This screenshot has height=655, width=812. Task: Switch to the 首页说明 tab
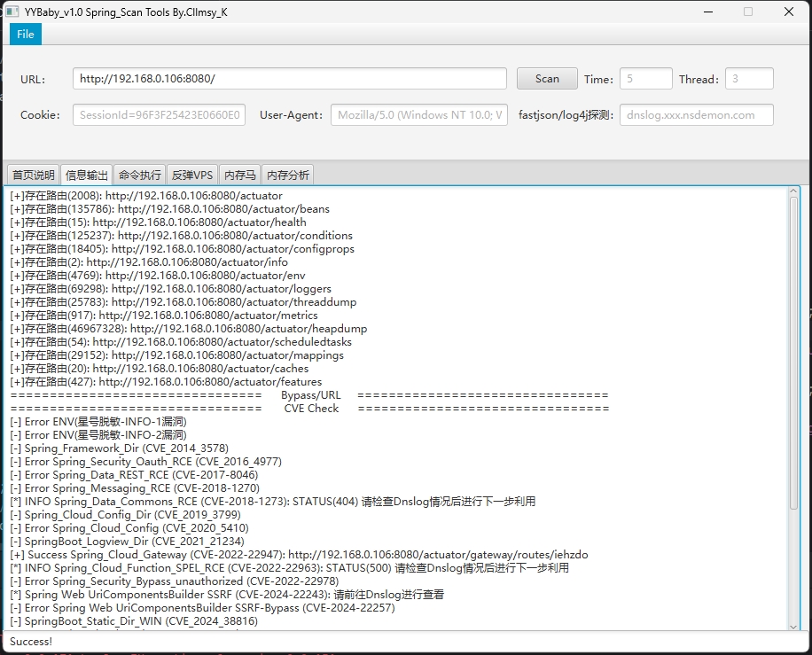pyautogui.click(x=34, y=175)
